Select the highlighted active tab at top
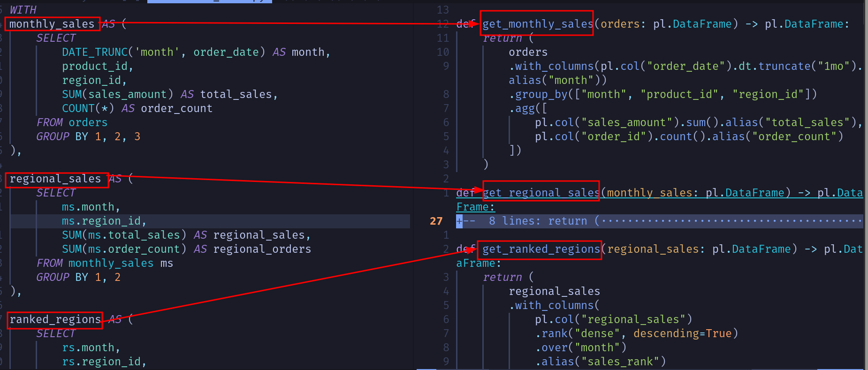This screenshot has height=370, width=868. point(209,1)
